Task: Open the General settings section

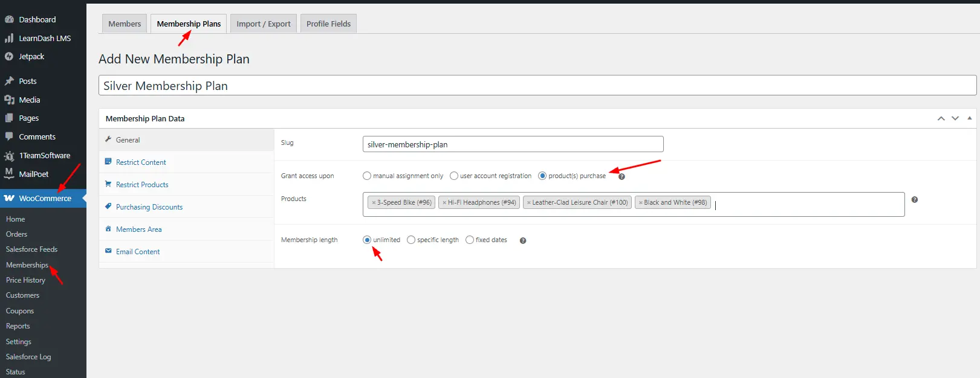Action: [187, 139]
